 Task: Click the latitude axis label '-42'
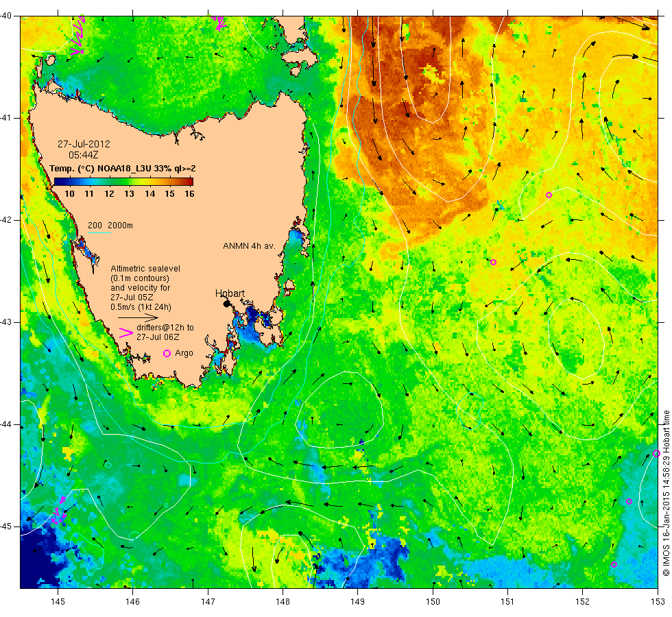pos(6,220)
